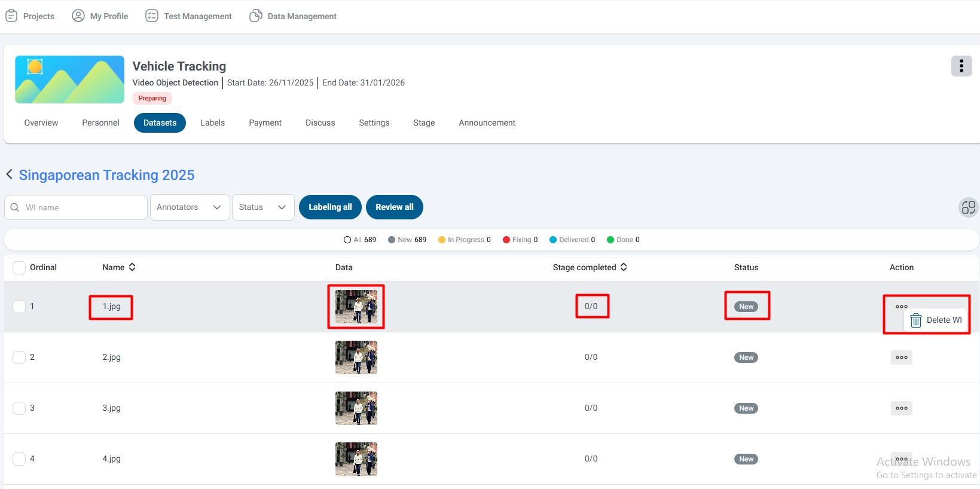Switch to the Labels tab

(x=212, y=123)
